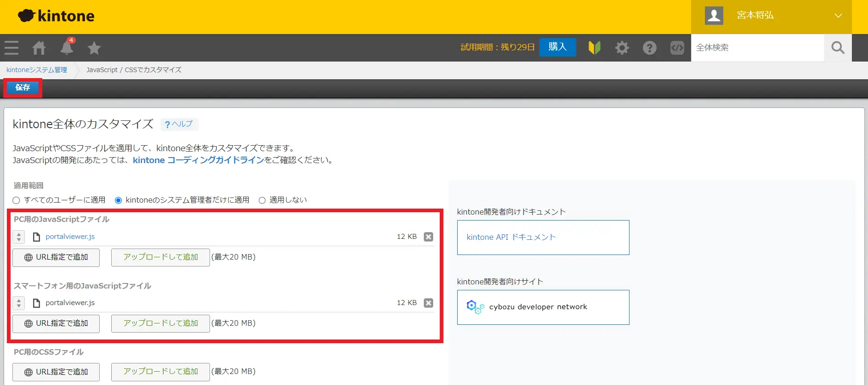Image resolution: width=868 pixels, height=385 pixels.
Task: Open cybozu developer network site card
Action: [x=543, y=307]
